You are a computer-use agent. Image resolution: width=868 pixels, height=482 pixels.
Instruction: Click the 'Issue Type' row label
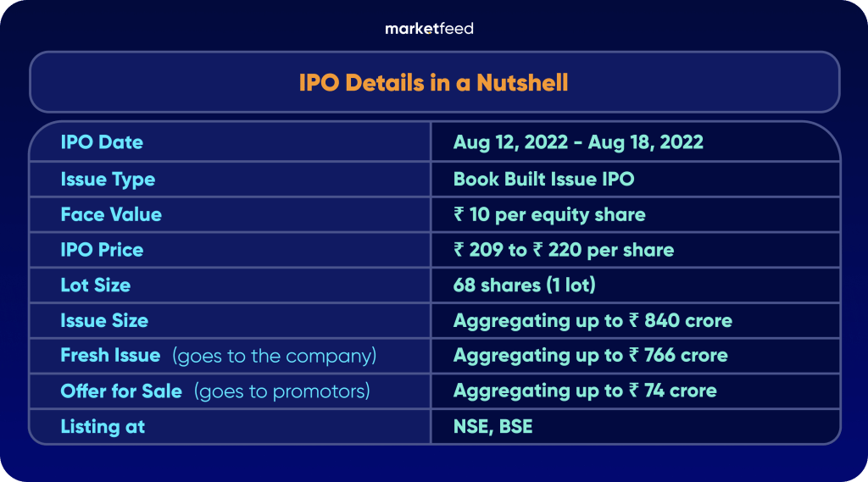108,180
